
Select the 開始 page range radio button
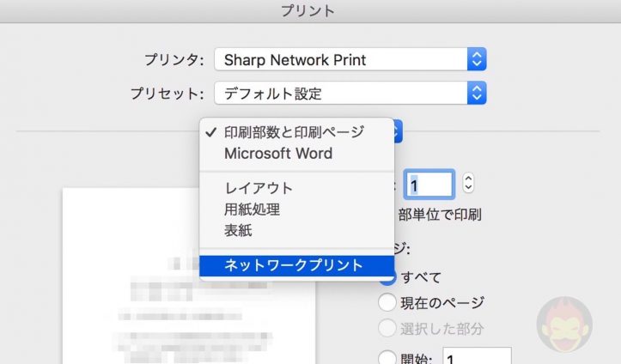pyautogui.click(x=387, y=358)
